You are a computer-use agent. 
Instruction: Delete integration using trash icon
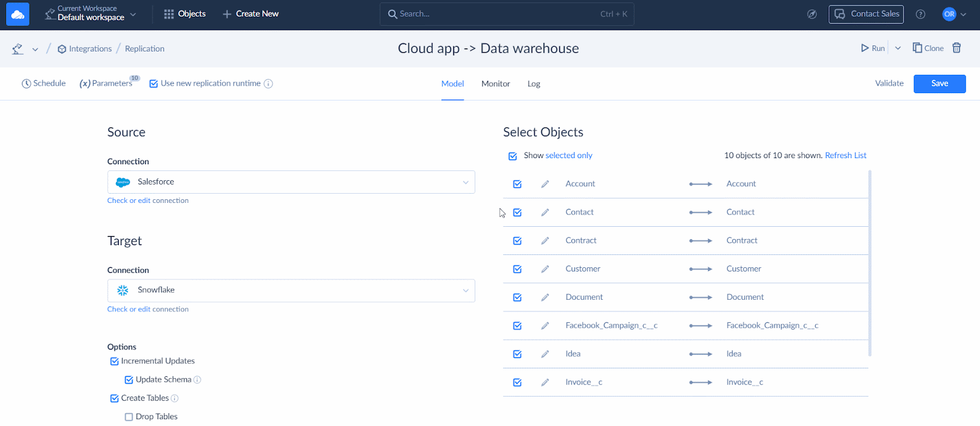coord(957,48)
